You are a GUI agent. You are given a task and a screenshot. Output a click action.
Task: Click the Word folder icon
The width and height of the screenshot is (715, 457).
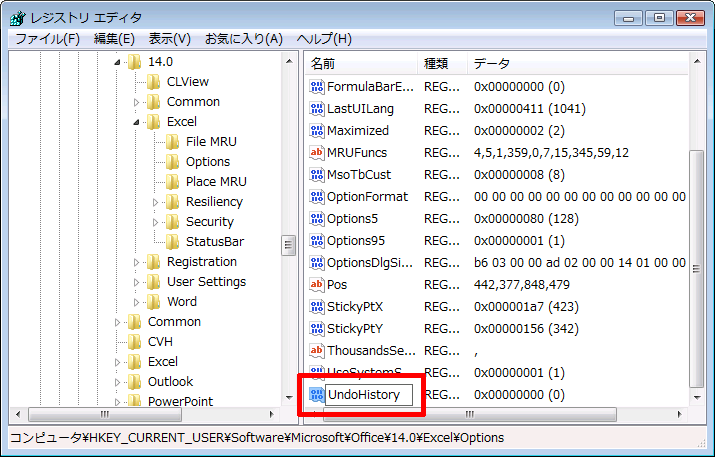tap(154, 302)
